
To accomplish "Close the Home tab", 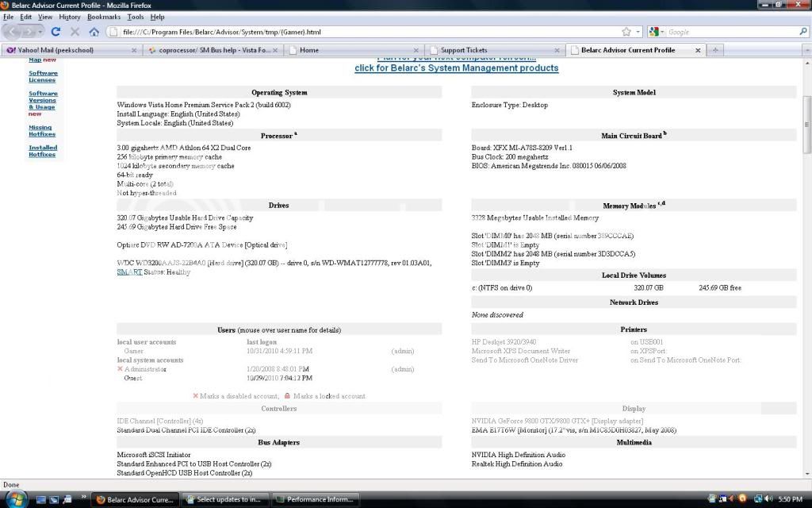I will click(x=416, y=50).
